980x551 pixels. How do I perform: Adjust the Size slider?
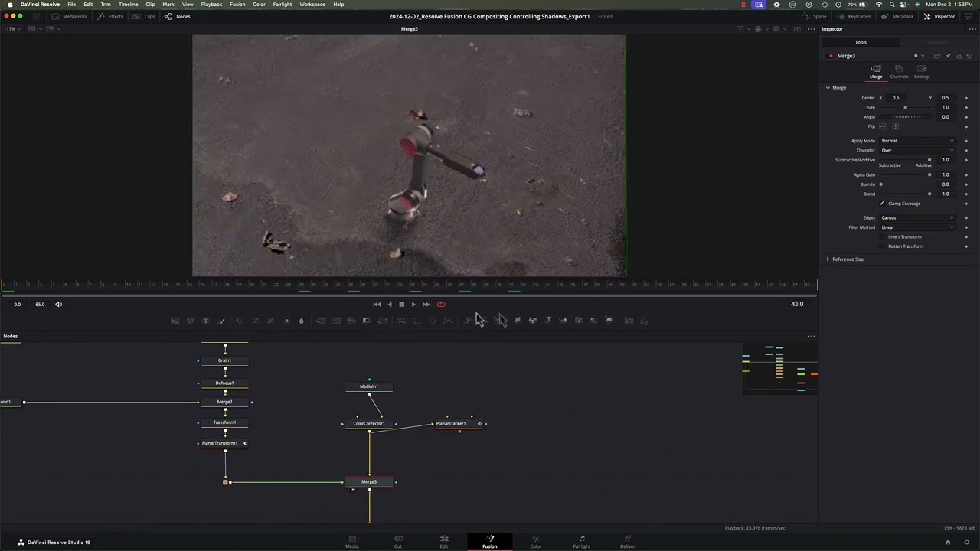(x=905, y=107)
